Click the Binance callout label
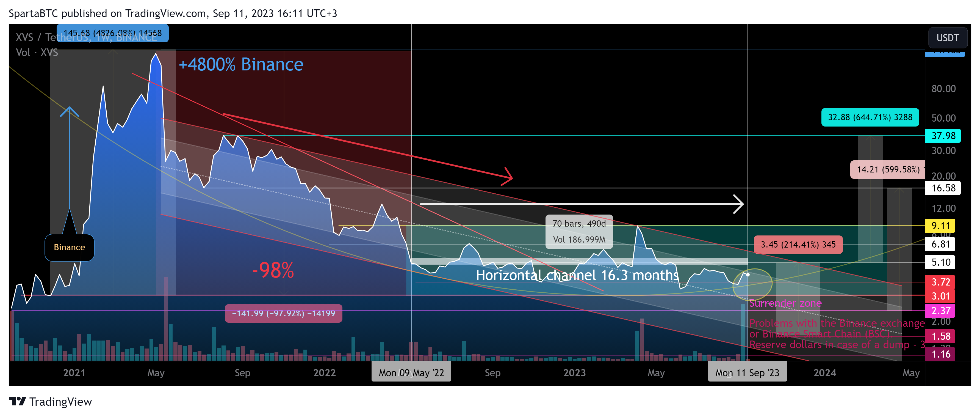 69,247
